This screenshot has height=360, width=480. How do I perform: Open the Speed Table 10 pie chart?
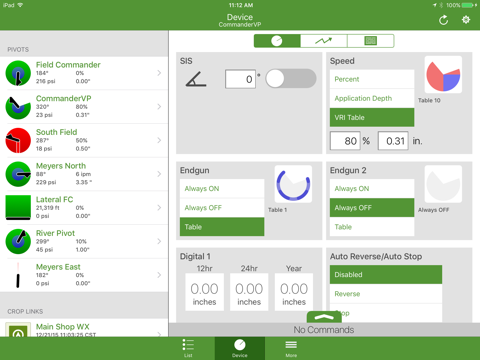point(443,75)
